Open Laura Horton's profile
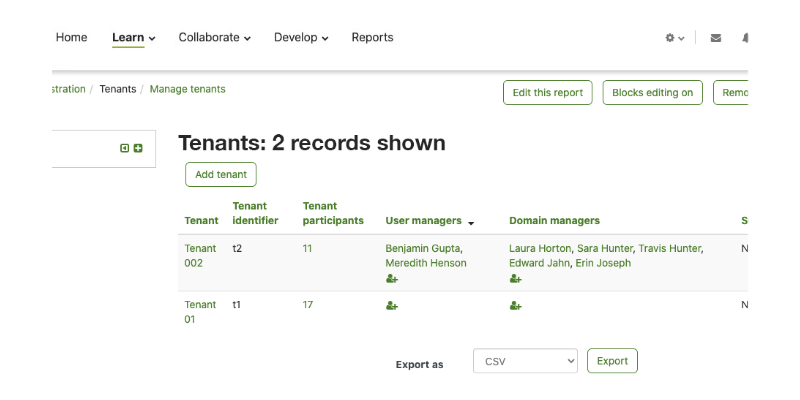The height and width of the screenshot is (400, 800). pyautogui.click(x=540, y=248)
